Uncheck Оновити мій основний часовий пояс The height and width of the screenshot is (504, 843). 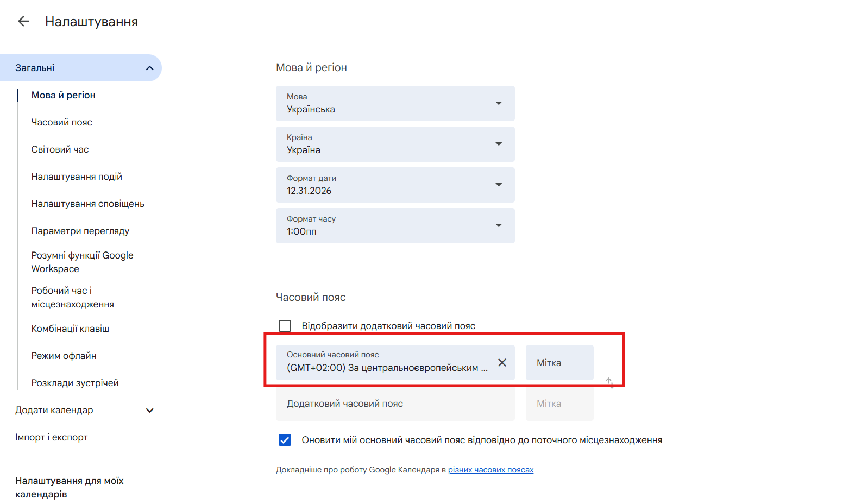[285, 440]
